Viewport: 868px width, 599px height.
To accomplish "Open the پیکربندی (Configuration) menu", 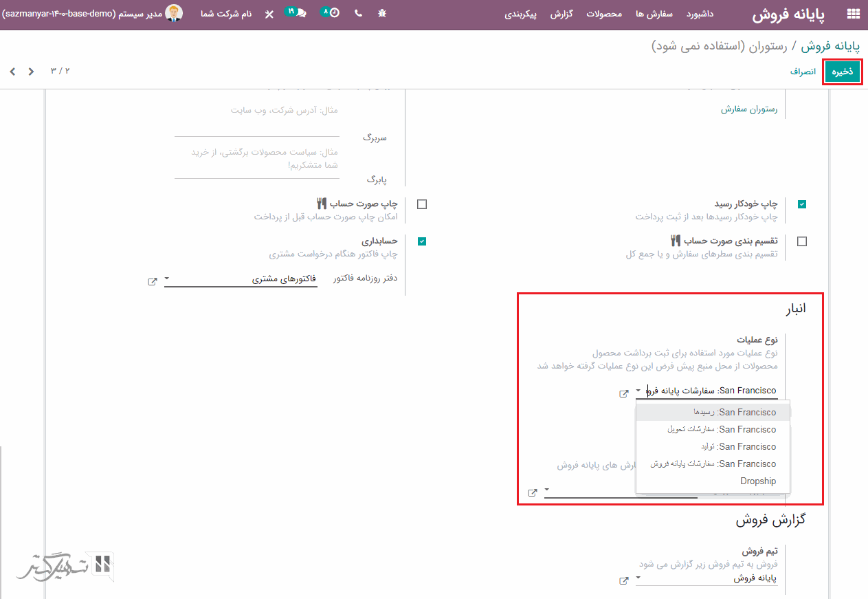I will tap(522, 14).
